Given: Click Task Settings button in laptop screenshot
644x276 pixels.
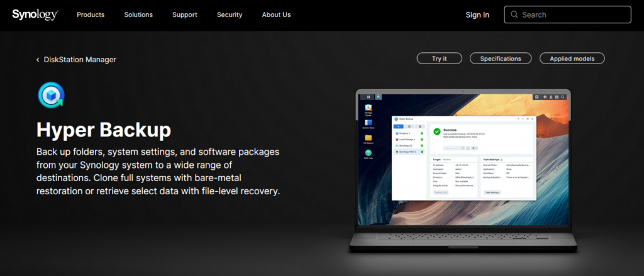Looking at the screenshot, I should (x=492, y=192).
